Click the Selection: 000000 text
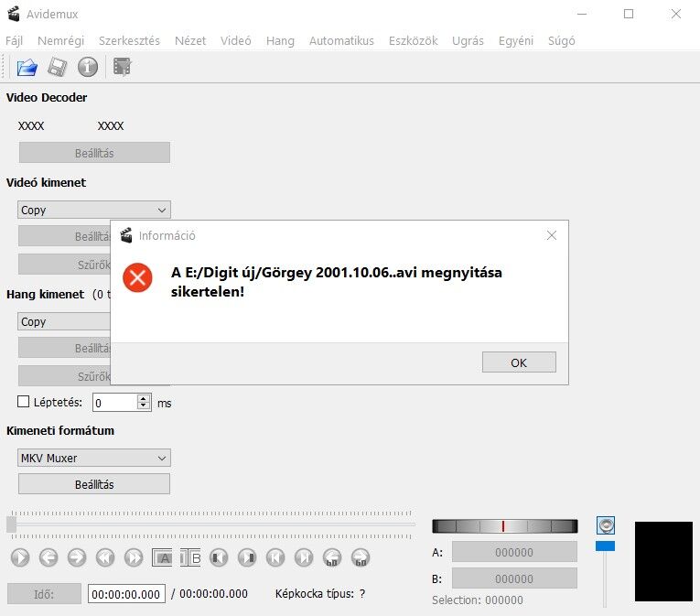 [x=478, y=600]
